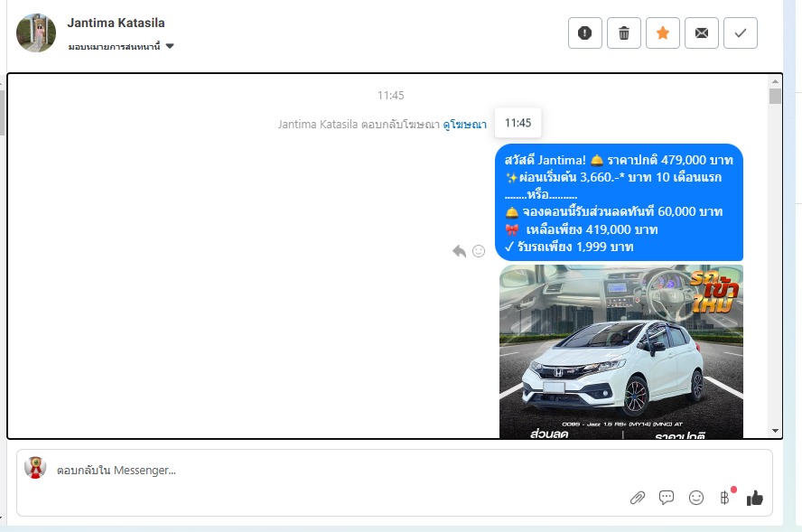Open emoji picker in reply box
This screenshot has width=802, height=532.
(696, 498)
